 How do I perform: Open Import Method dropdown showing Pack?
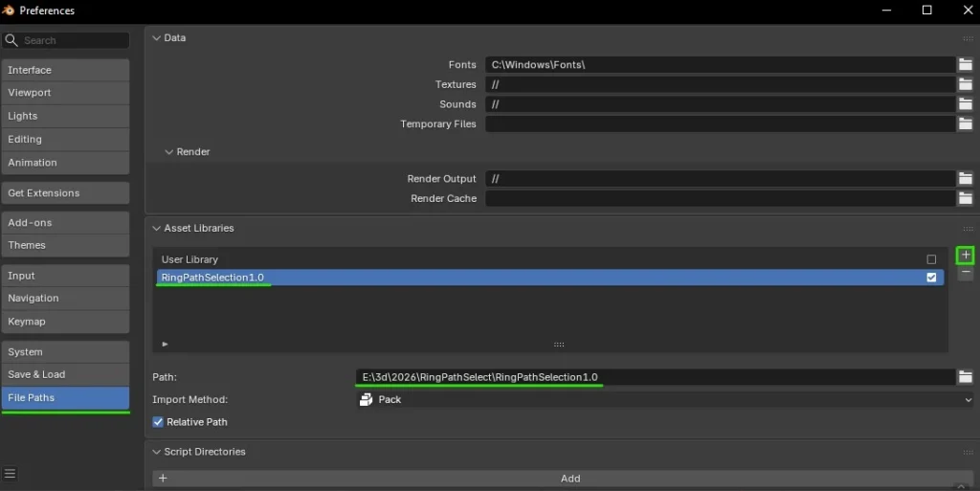coord(664,400)
